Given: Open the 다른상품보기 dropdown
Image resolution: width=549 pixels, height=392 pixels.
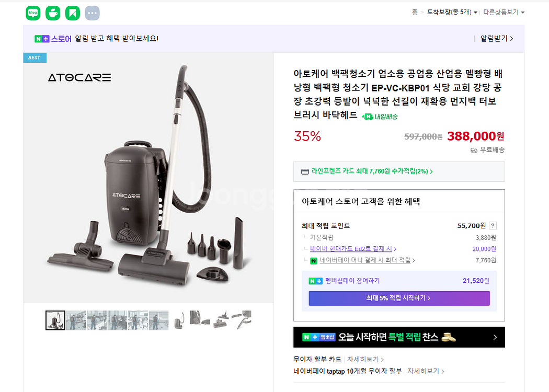Looking at the screenshot, I should (x=504, y=12).
